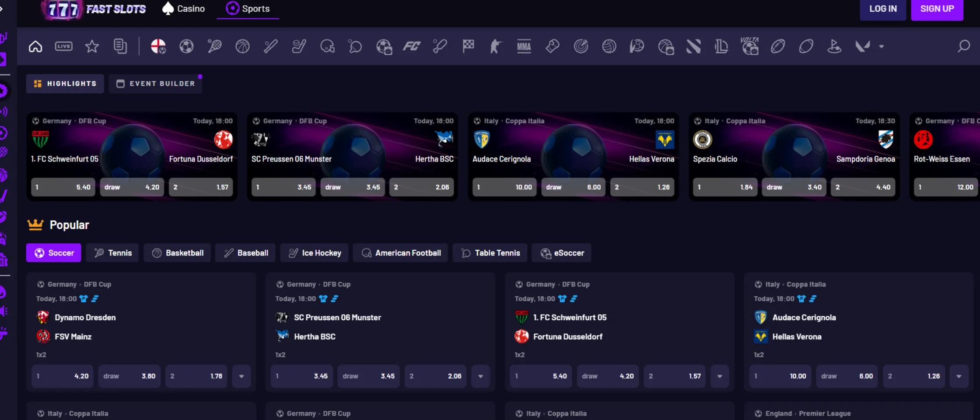Expand more odds for Dynamo Dresden match
Viewport: 980px width, 420px height.
click(241, 376)
